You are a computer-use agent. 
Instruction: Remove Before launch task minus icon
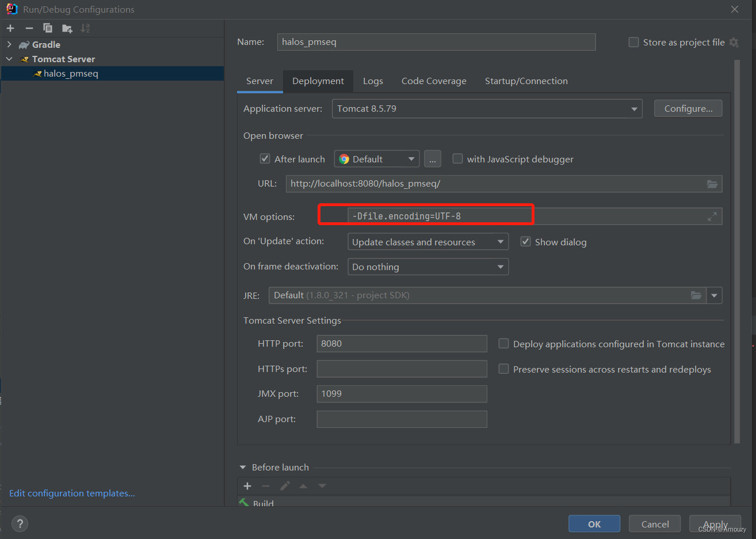(x=266, y=486)
